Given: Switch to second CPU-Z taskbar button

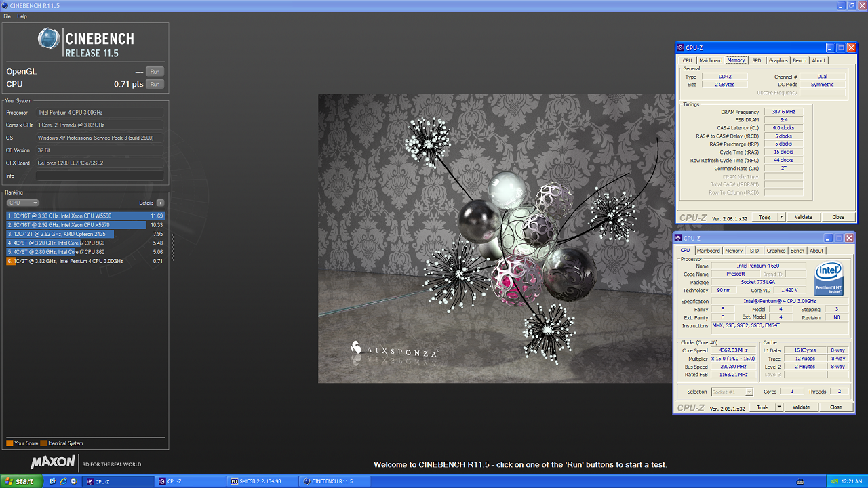Looking at the screenshot, I should [x=191, y=481].
